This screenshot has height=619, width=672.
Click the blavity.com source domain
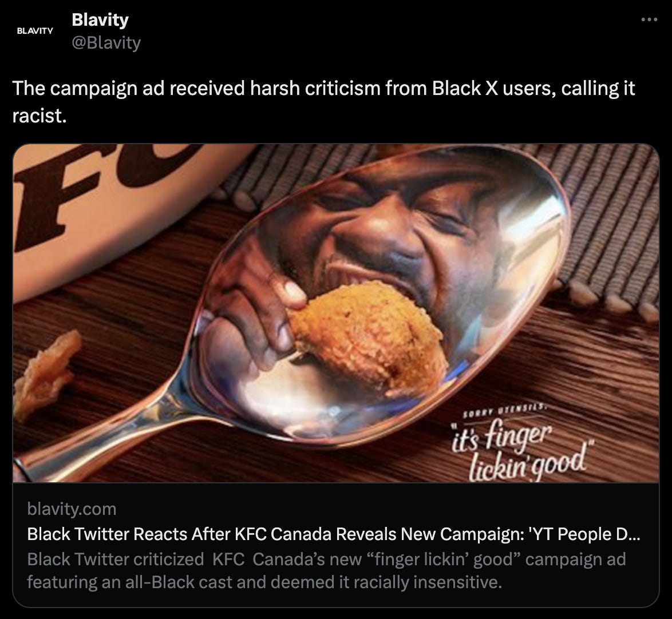coord(72,509)
